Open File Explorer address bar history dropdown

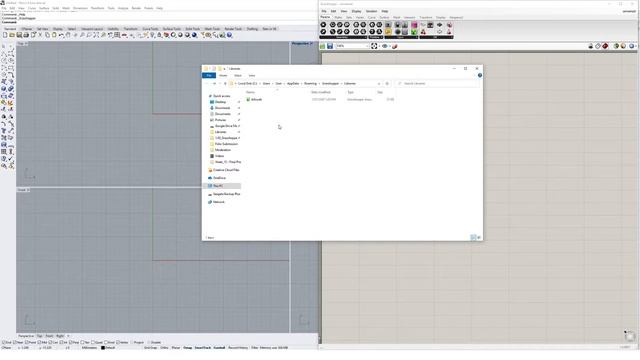[x=379, y=83]
